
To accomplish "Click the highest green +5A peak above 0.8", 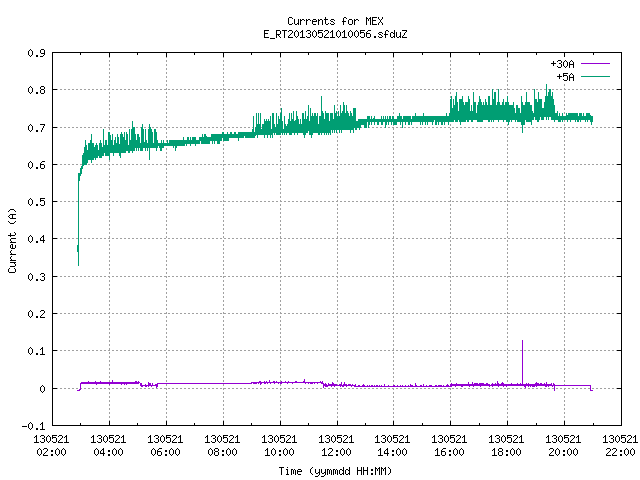I will pos(547,88).
